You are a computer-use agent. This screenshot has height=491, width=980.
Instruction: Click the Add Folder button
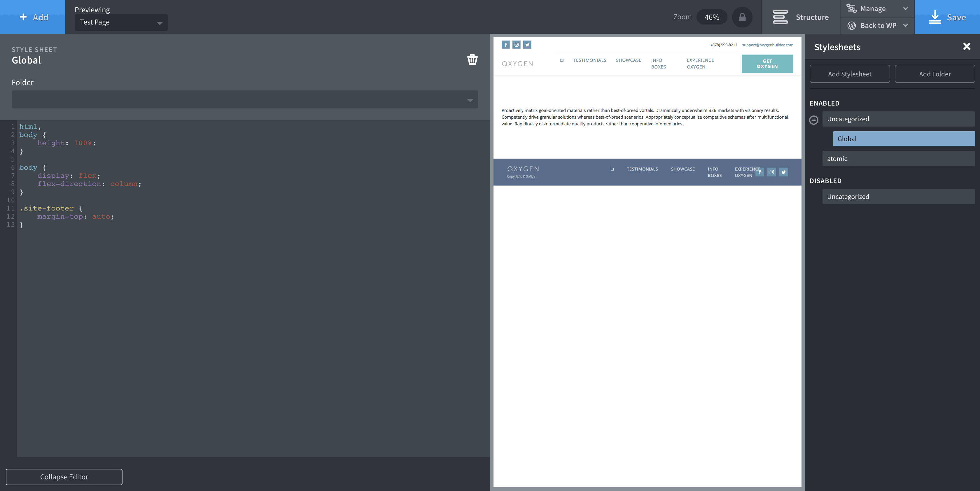935,74
